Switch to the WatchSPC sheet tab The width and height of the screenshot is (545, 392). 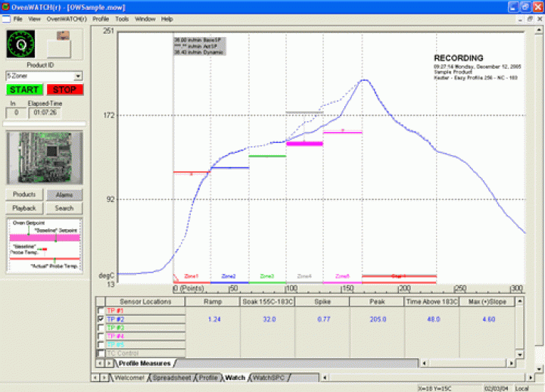pyautogui.click(x=269, y=378)
